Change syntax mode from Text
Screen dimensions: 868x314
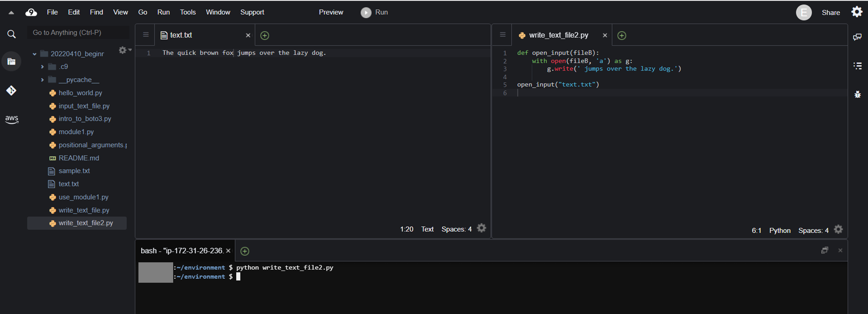(x=427, y=229)
